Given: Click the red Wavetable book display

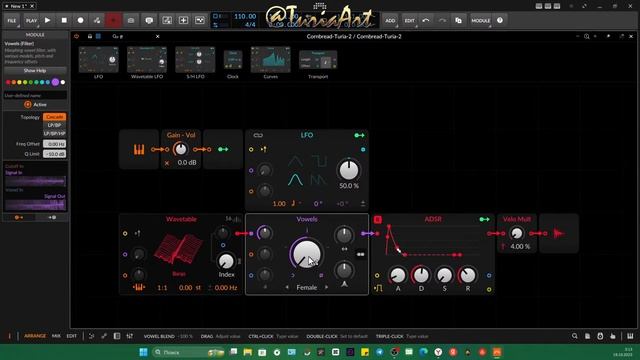Looking at the screenshot, I should click(178, 248).
